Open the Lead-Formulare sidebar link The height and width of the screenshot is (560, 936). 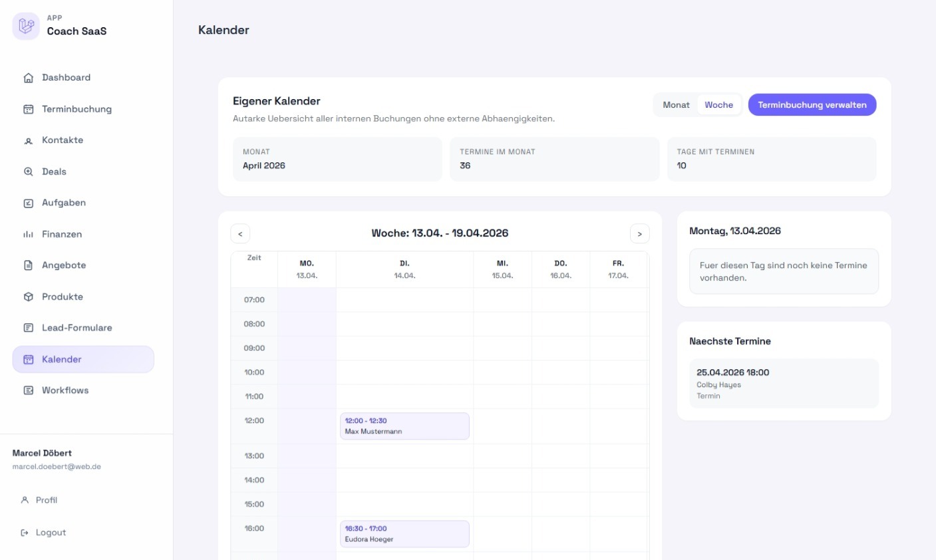point(83,328)
